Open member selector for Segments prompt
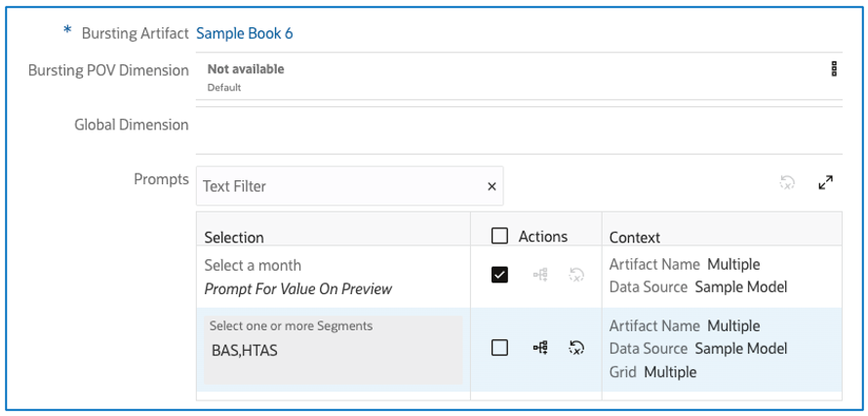868x416 pixels. coord(540,348)
